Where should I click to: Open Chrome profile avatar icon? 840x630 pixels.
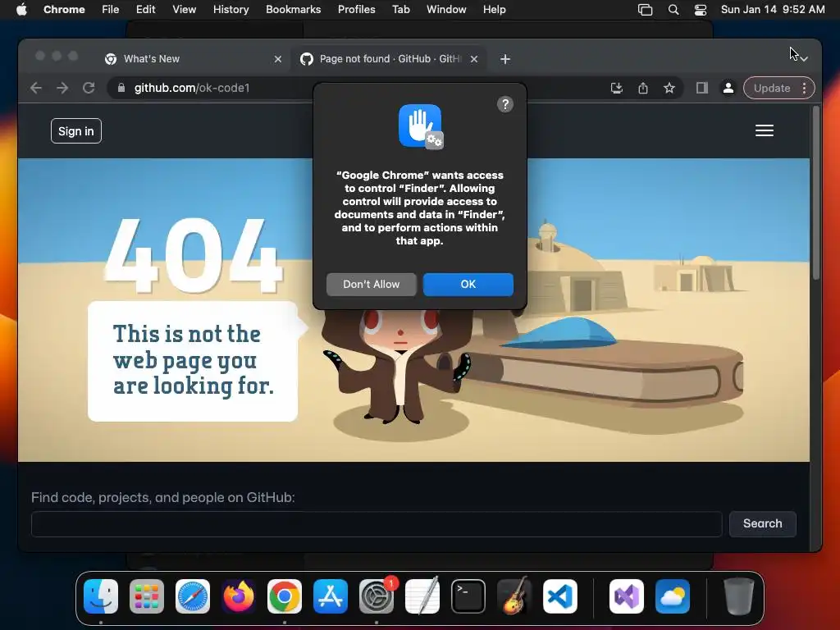[728, 88]
